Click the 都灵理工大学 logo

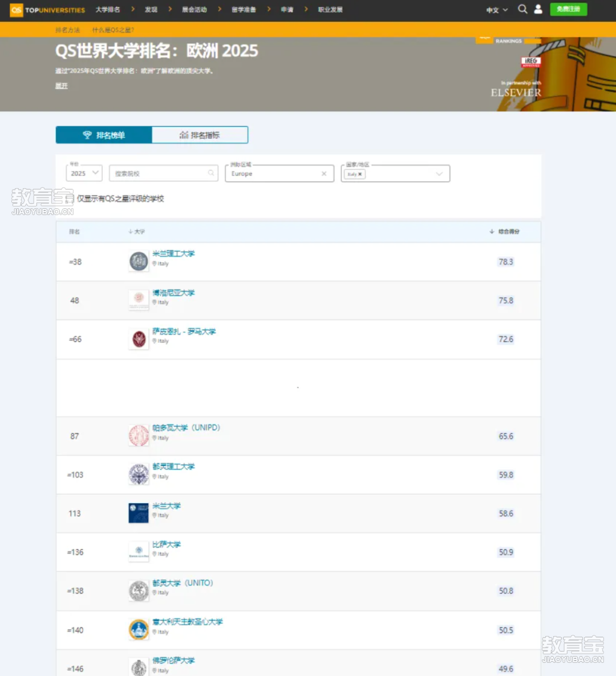click(x=139, y=474)
